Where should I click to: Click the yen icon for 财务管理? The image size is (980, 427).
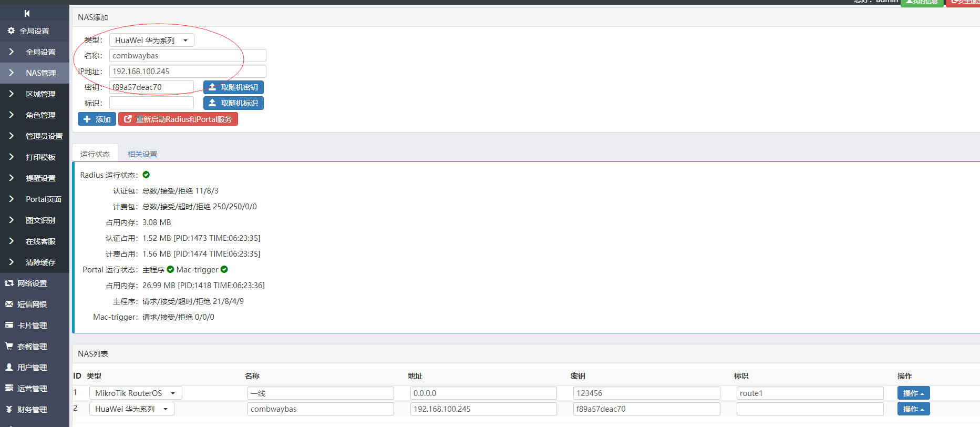tap(9, 410)
